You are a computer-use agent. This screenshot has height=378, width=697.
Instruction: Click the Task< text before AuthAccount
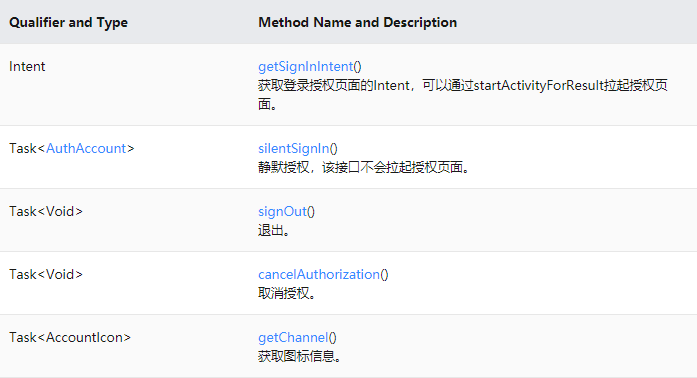pyautogui.click(x=28, y=149)
